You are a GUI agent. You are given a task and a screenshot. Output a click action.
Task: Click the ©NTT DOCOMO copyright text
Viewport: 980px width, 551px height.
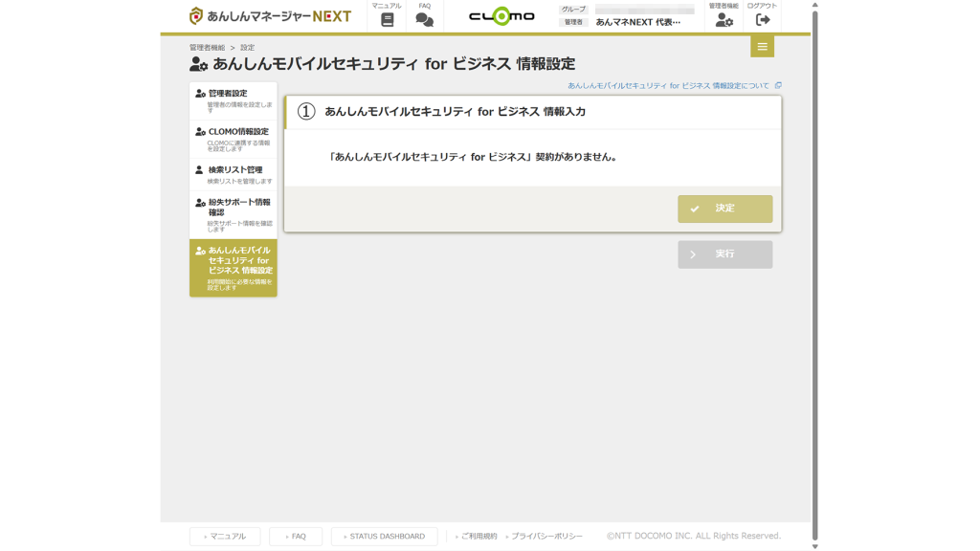(x=693, y=536)
